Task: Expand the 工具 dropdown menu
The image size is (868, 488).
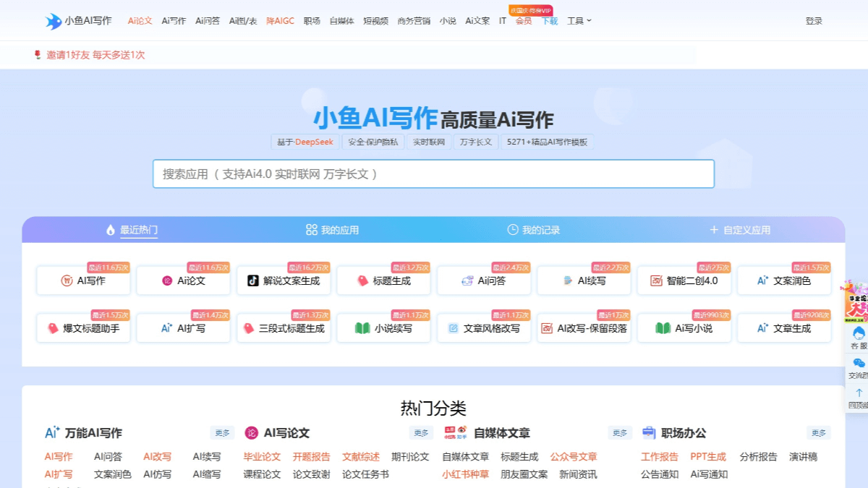Action: [x=579, y=21]
